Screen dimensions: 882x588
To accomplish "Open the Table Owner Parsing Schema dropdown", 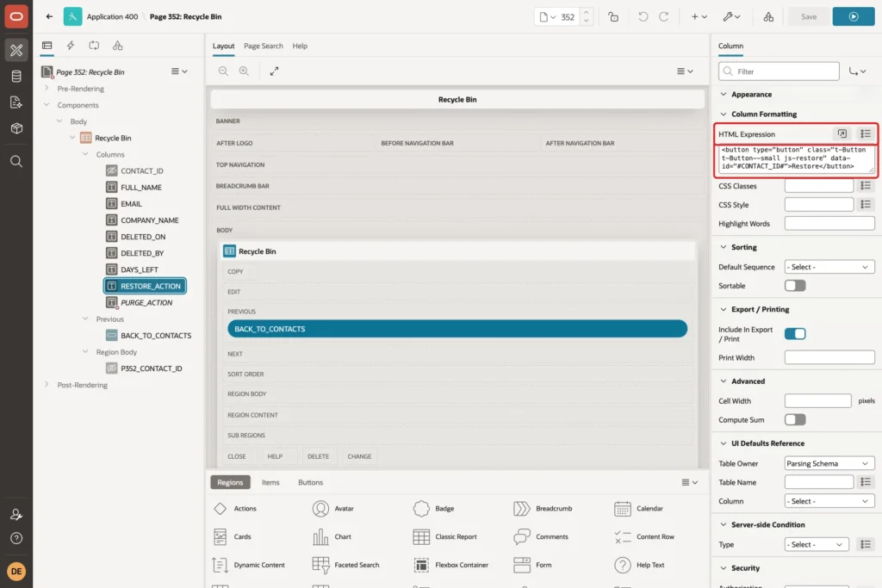I will 829,463.
